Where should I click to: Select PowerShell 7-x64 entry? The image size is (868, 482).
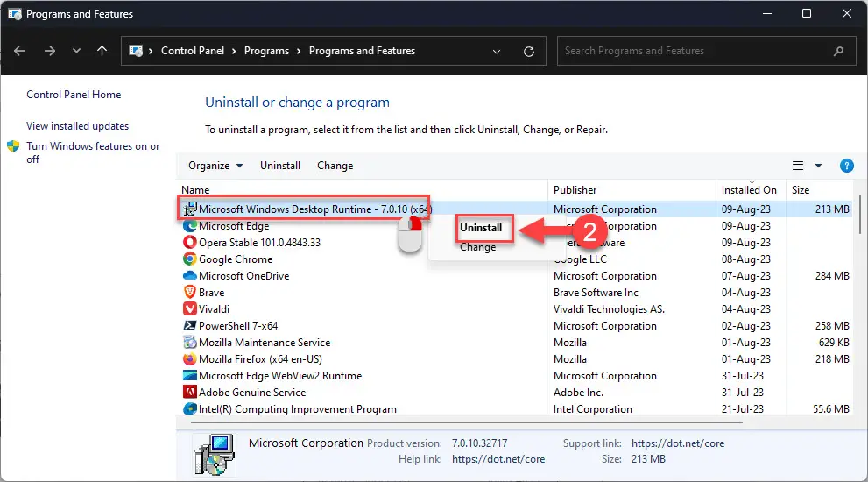click(x=238, y=326)
